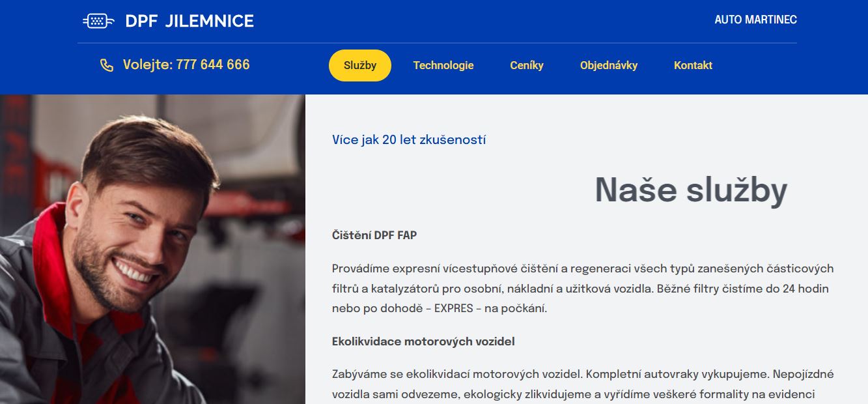Click the Naše služby heading
The width and height of the screenshot is (868, 404).
coord(691,190)
